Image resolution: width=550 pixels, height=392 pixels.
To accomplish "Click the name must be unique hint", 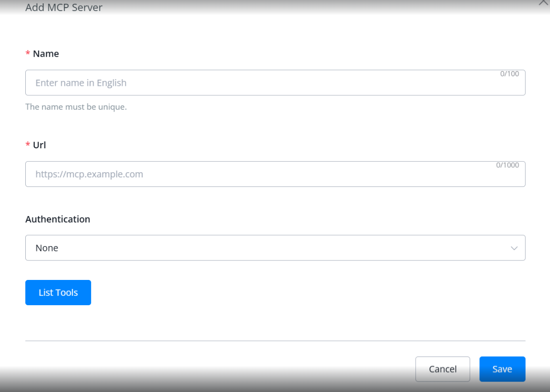I will point(76,107).
